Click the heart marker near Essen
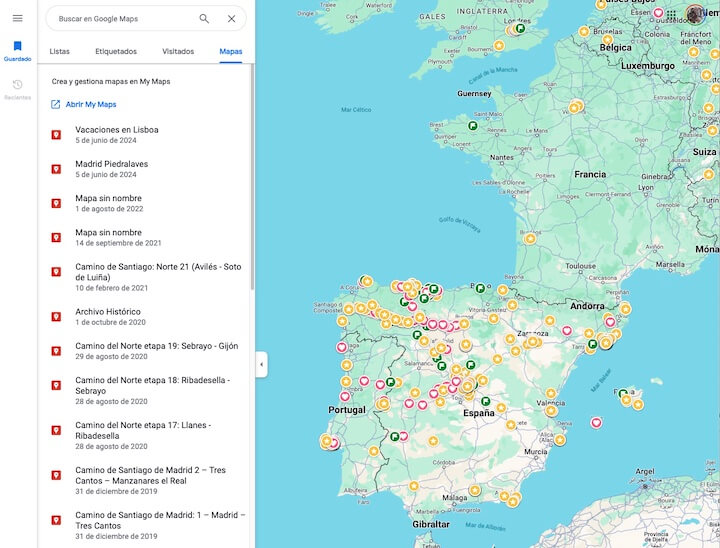Image resolution: width=720 pixels, height=548 pixels. (658, 12)
